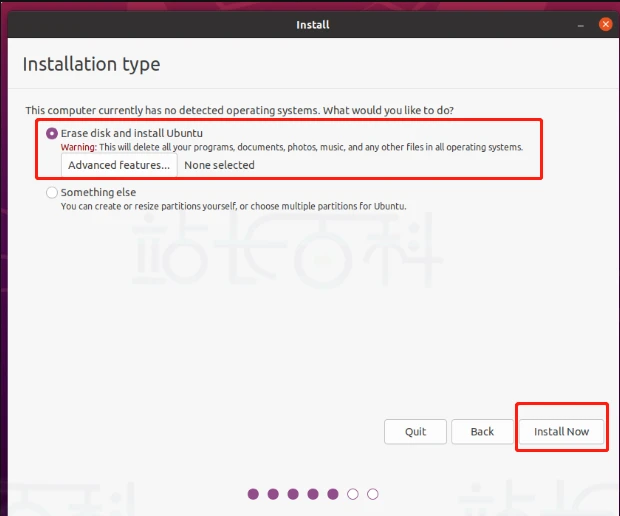The width and height of the screenshot is (620, 516).
Task: Click the no detected operating systems prompt
Action: (240, 110)
